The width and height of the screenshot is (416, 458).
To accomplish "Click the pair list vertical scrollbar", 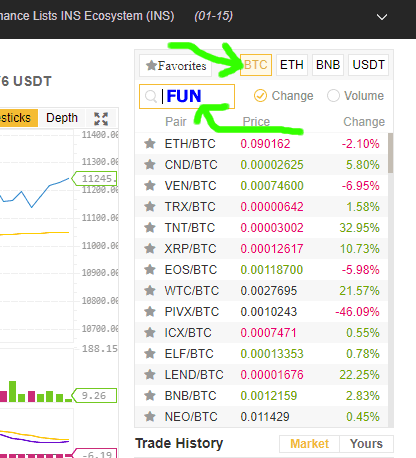I will click(390, 153).
